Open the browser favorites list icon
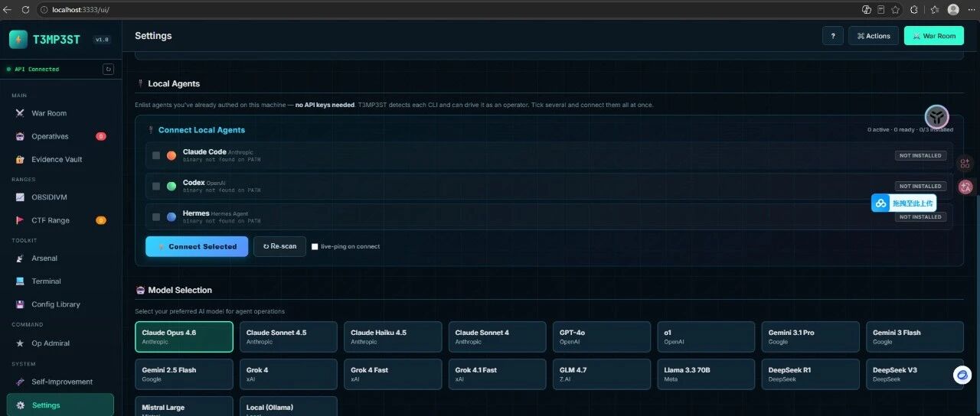980x416 pixels. pos(936,9)
